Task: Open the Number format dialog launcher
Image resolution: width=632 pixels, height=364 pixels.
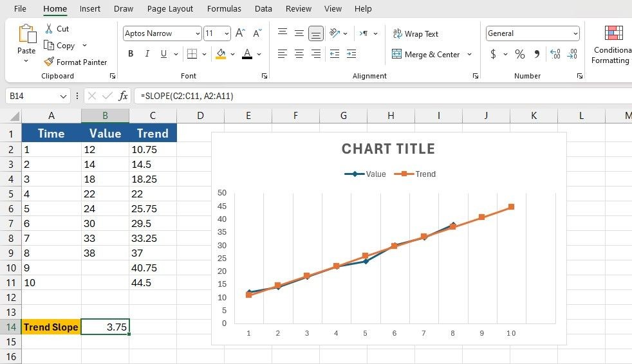Action: [x=580, y=76]
